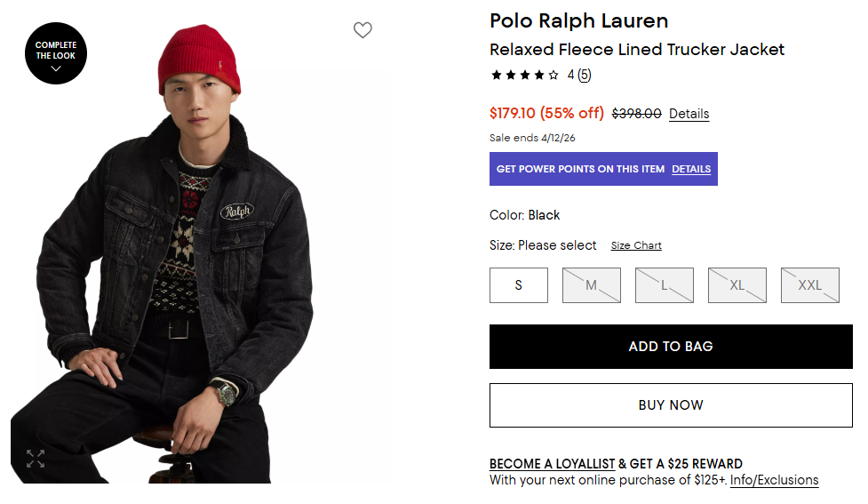The image size is (868, 504).
Task: Open the 5 reviews count link
Action: coord(585,76)
